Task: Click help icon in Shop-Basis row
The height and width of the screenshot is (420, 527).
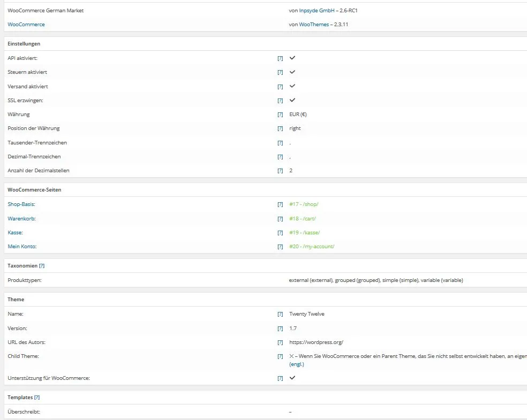Action: [x=280, y=204]
